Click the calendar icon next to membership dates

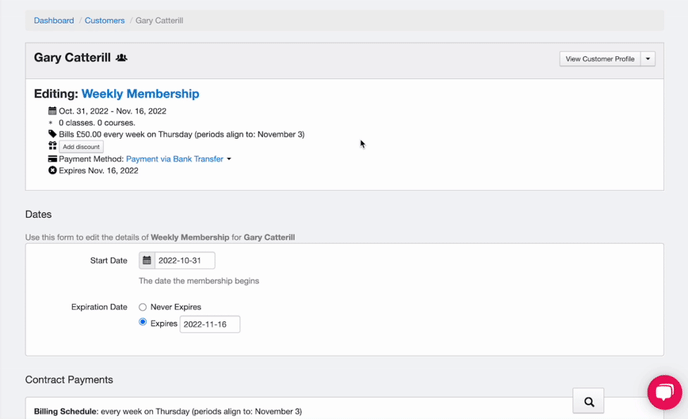[52, 111]
